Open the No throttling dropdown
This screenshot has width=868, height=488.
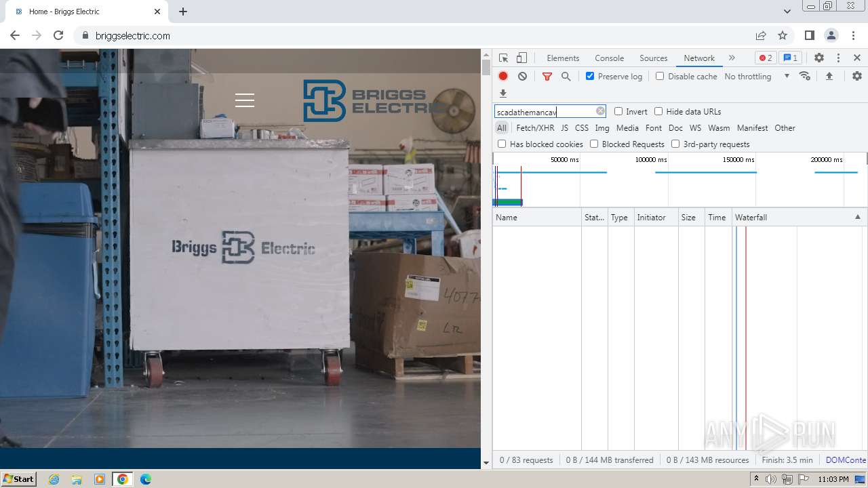(757, 77)
